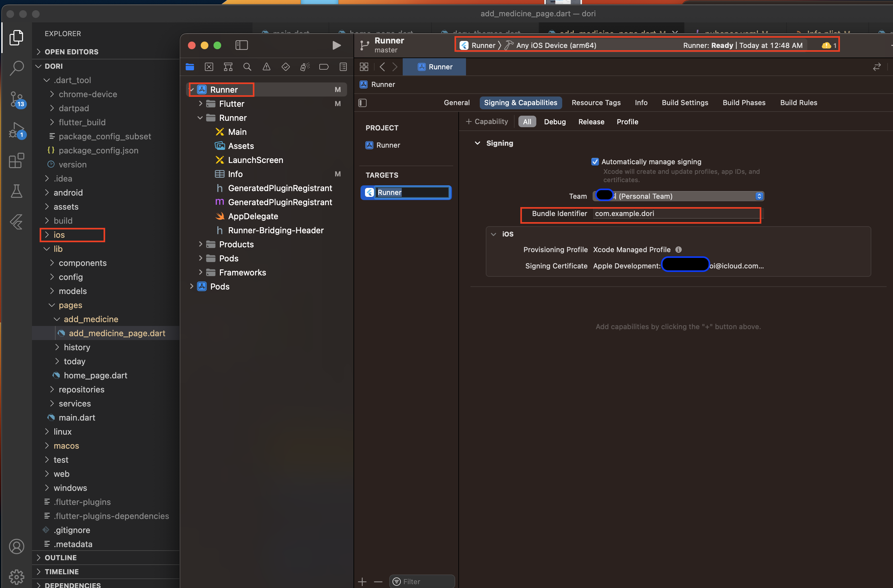The height and width of the screenshot is (588, 893).
Task: Open the Team dropdown
Action: (678, 196)
